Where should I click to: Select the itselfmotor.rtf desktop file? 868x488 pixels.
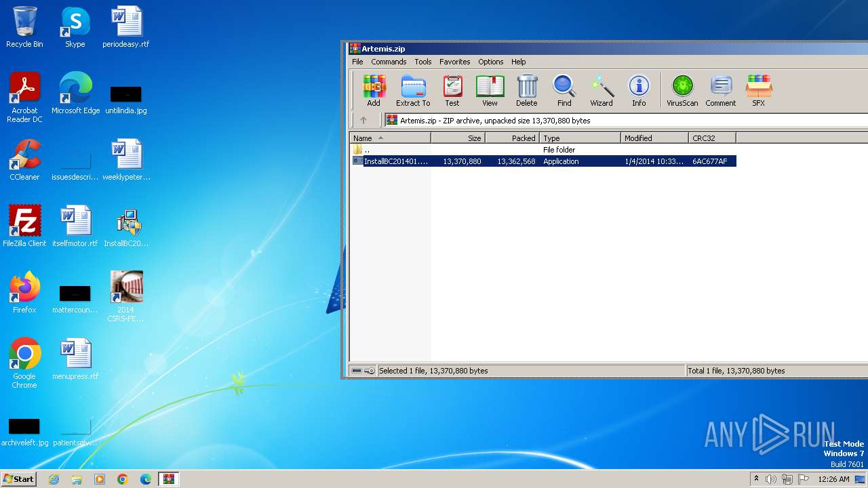tap(75, 226)
